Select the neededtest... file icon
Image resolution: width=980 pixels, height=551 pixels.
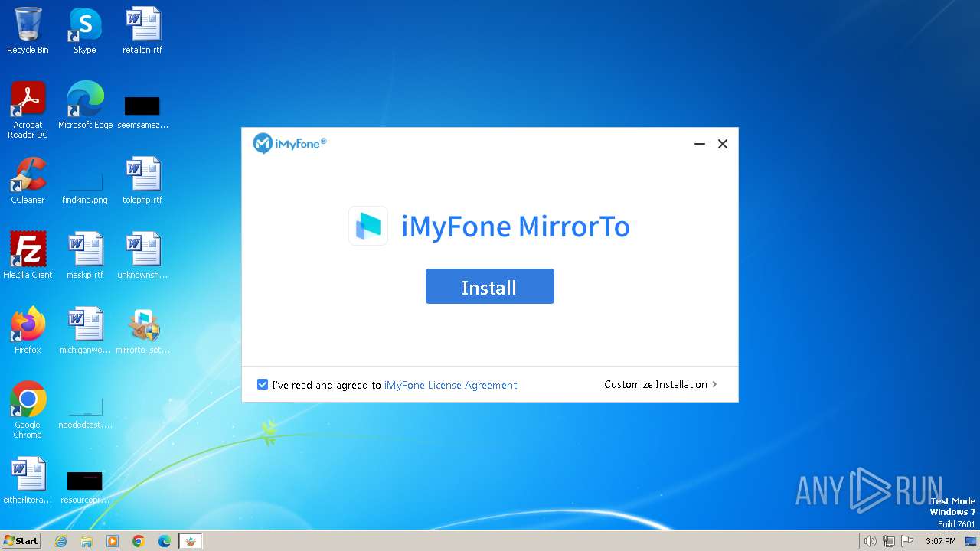tap(85, 412)
